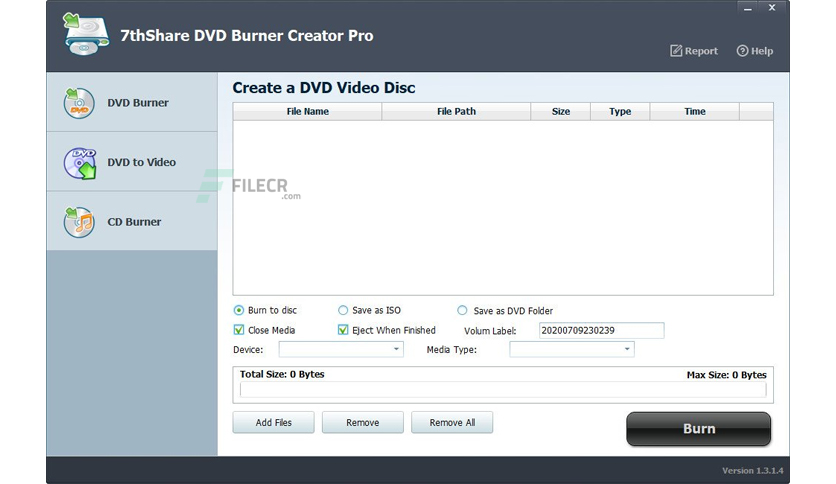Click the Max Size: 0 Bytes label
The width and height of the screenshot is (836, 484).
pos(726,375)
